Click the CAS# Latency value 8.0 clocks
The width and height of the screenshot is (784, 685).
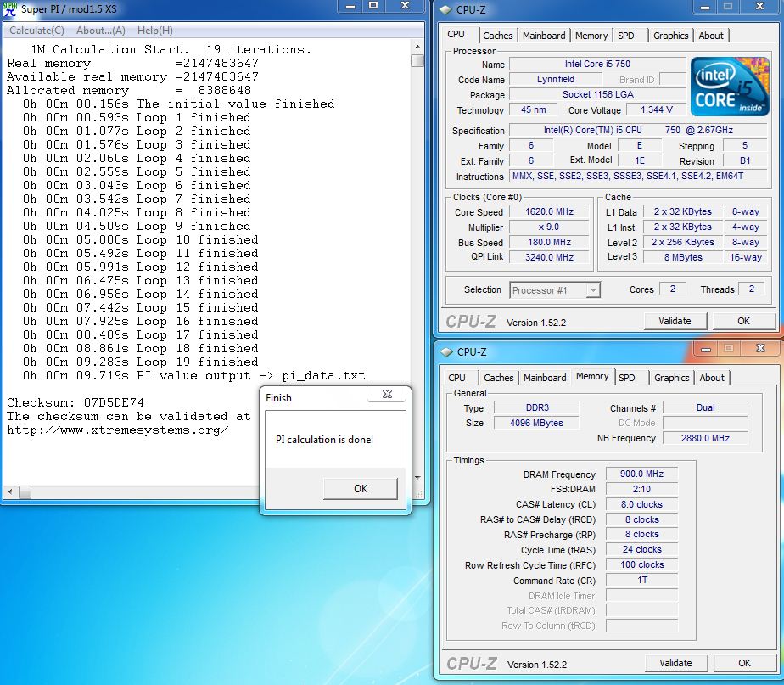pyautogui.click(x=641, y=504)
